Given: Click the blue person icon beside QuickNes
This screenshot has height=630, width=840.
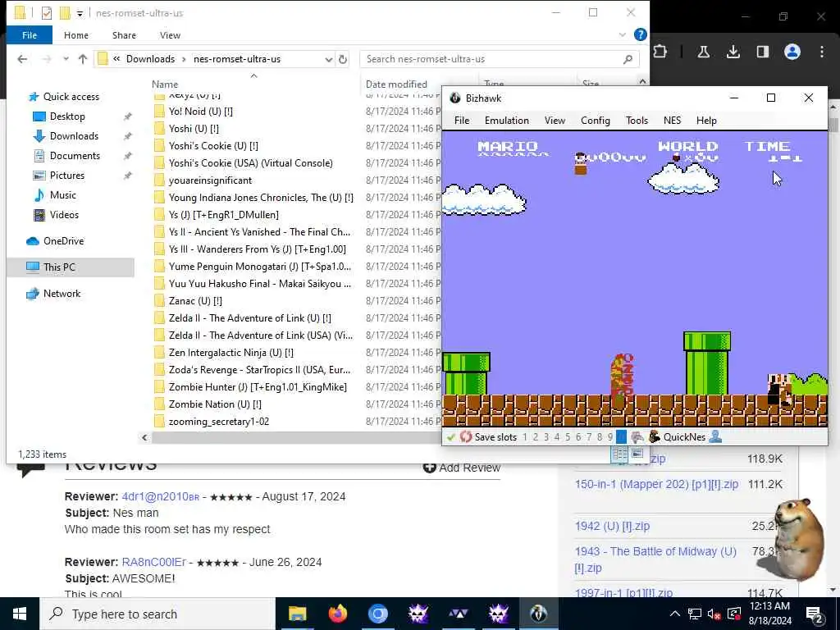Looking at the screenshot, I should (x=715, y=436).
